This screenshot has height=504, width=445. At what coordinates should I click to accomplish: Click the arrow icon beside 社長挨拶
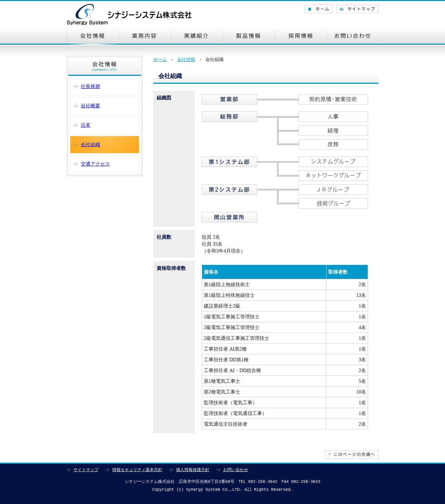[76, 86]
